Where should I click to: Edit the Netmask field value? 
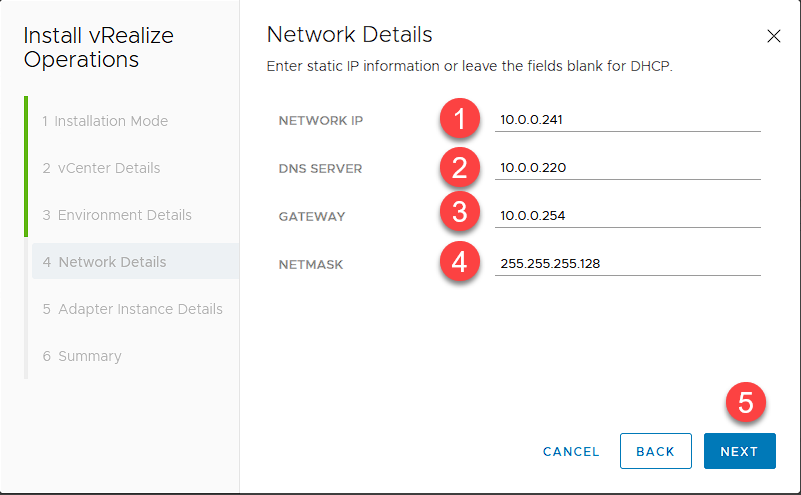[x=627, y=263]
